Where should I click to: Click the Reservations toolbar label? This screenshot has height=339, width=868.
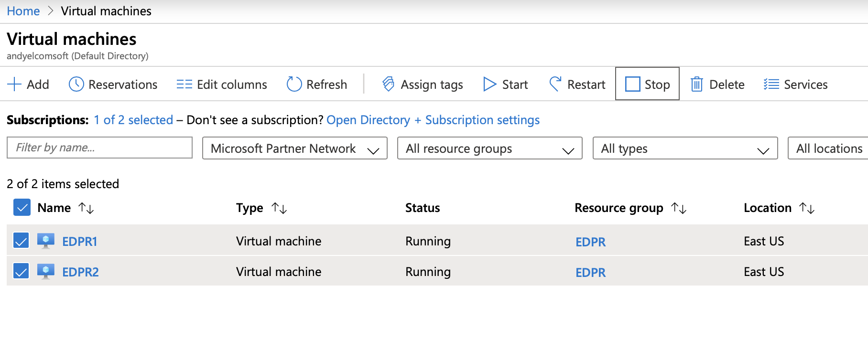(123, 85)
